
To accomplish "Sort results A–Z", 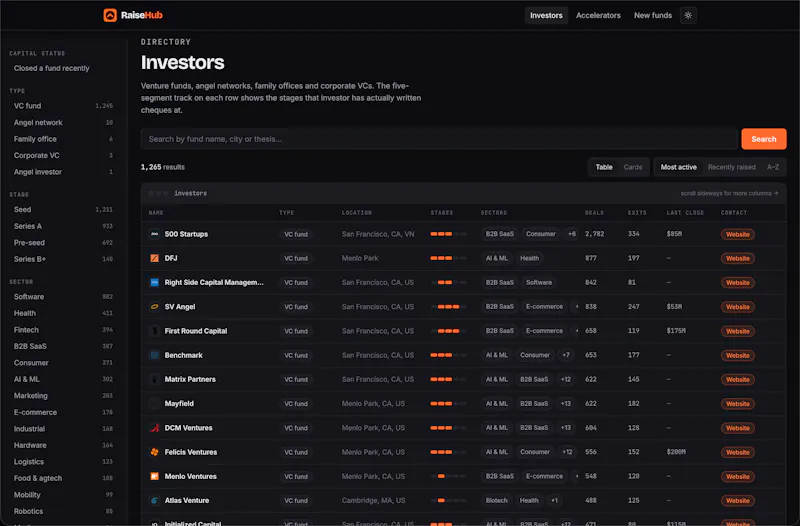I will pos(772,167).
